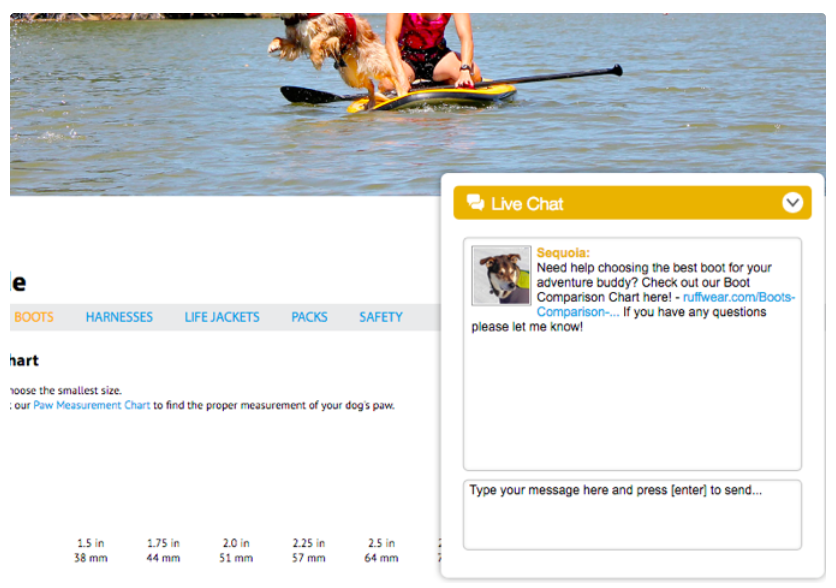Click the Live Chat speech bubbles icon
The image size is (836, 588).
point(475,203)
